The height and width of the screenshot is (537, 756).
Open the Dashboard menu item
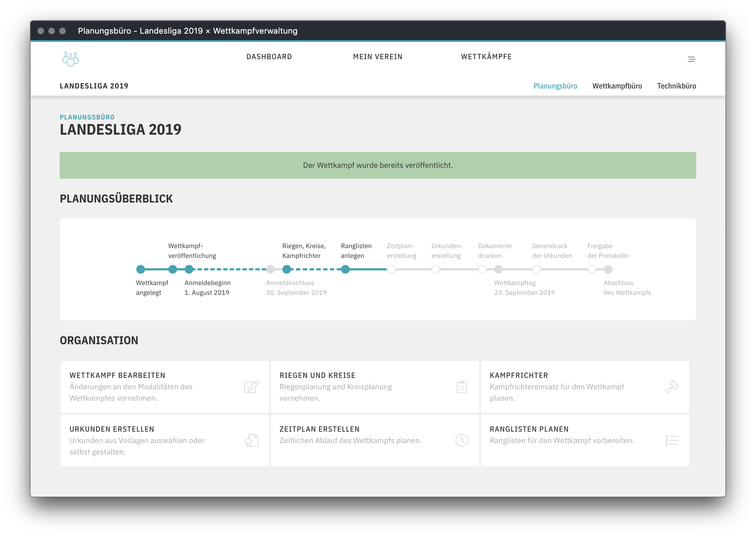pos(269,57)
